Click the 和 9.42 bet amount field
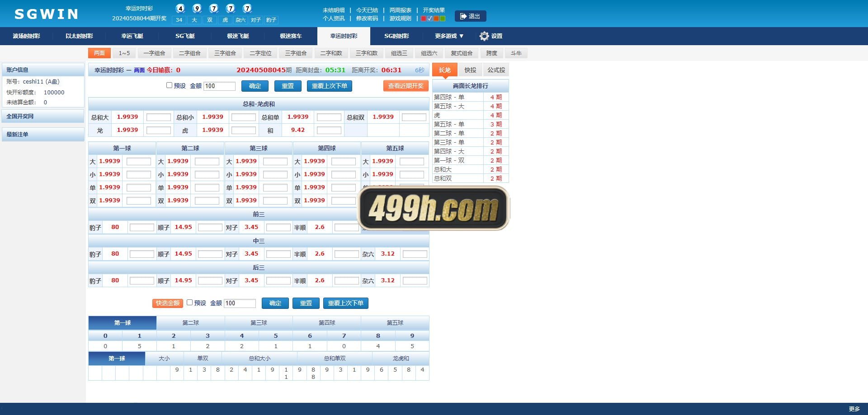This screenshot has height=415, width=868. pyautogui.click(x=329, y=131)
